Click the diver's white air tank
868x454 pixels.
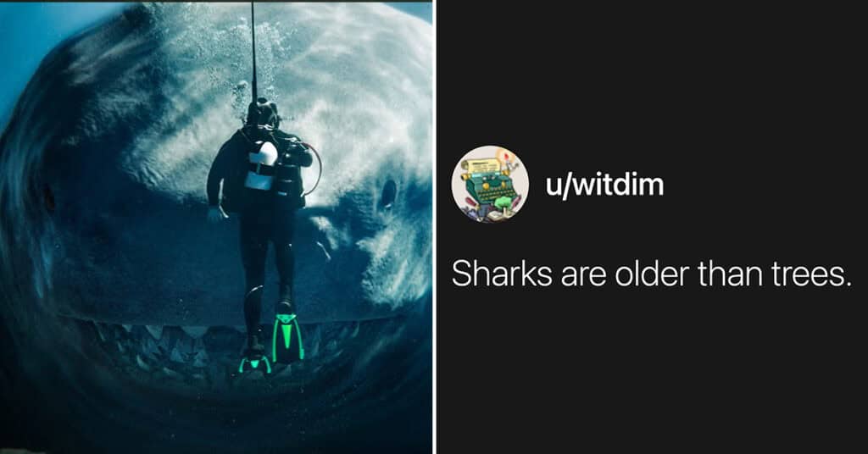click(263, 165)
